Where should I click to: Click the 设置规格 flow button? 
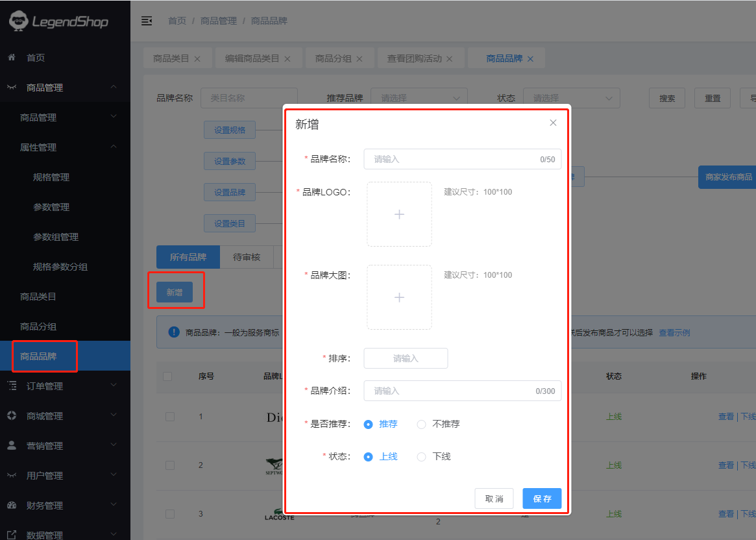[230, 130]
